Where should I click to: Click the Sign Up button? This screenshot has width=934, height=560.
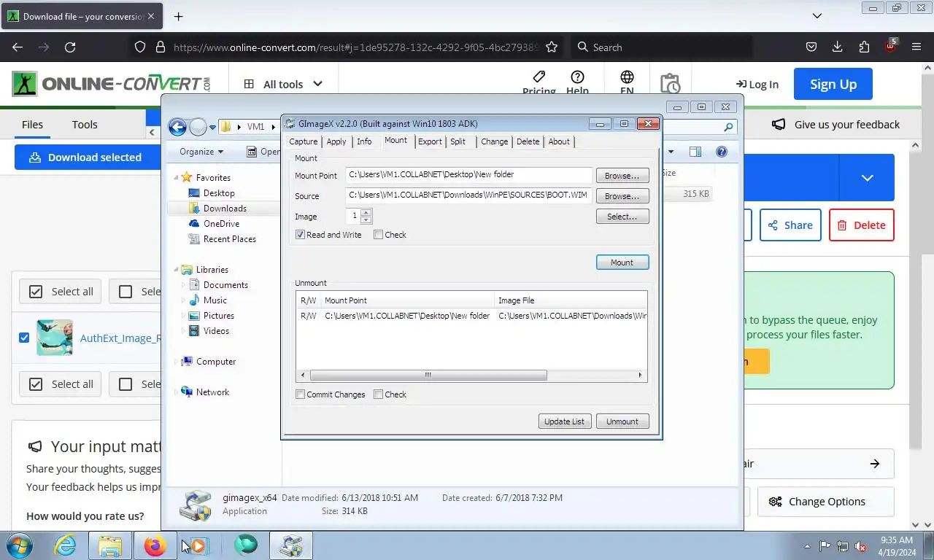[833, 85]
